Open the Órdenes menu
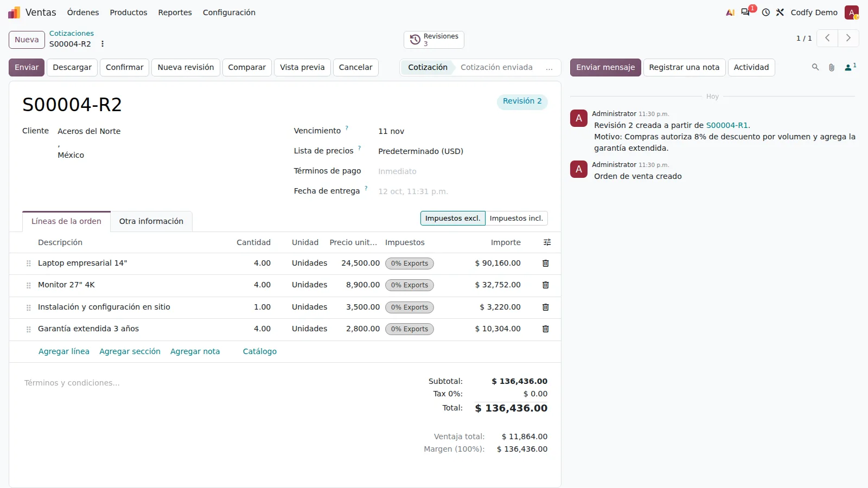The height and width of the screenshot is (488, 868). pyautogui.click(x=83, y=12)
